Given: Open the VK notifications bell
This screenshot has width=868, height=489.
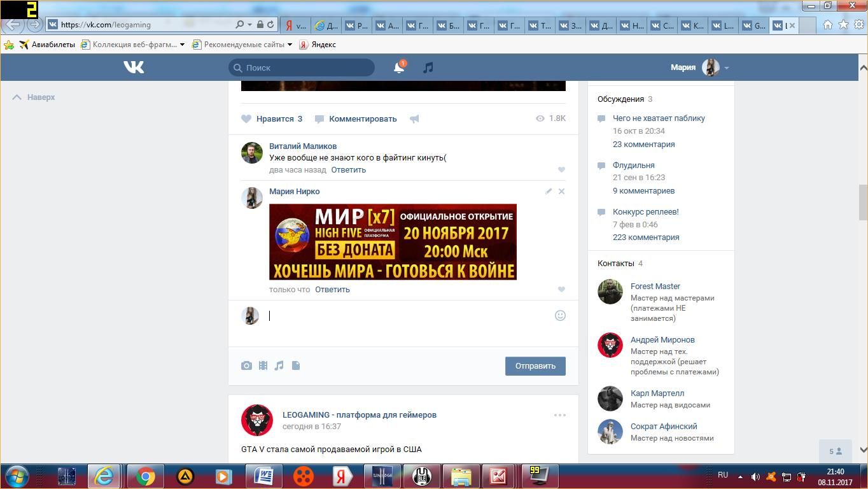Looking at the screenshot, I should point(399,67).
